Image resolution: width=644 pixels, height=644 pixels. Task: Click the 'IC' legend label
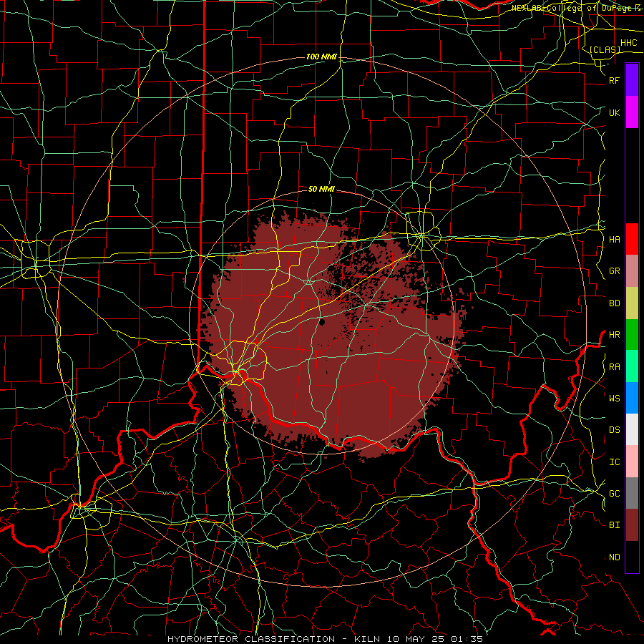(x=614, y=462)
